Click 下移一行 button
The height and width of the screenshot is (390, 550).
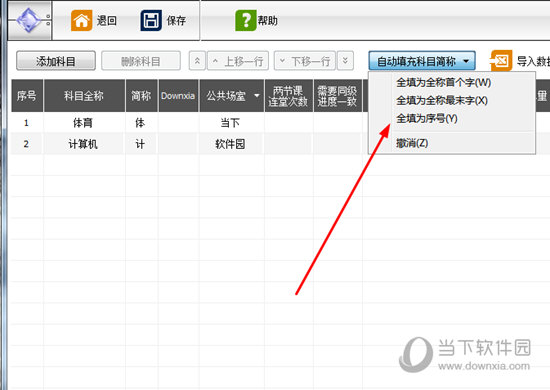305,61
